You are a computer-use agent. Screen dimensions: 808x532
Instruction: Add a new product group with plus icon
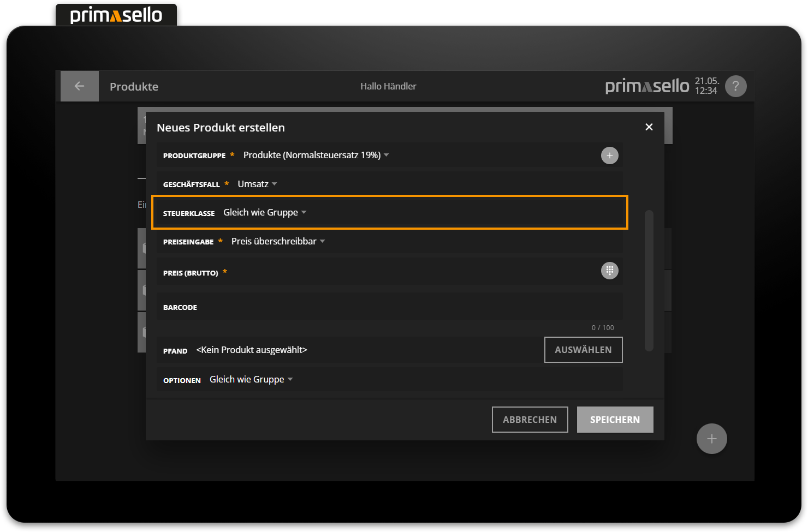coord(609,156)
